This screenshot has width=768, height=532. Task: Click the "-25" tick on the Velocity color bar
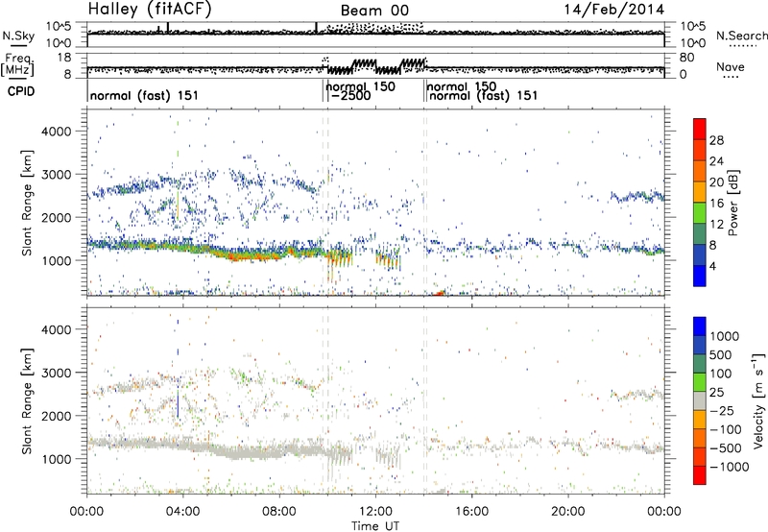[722, 411]
